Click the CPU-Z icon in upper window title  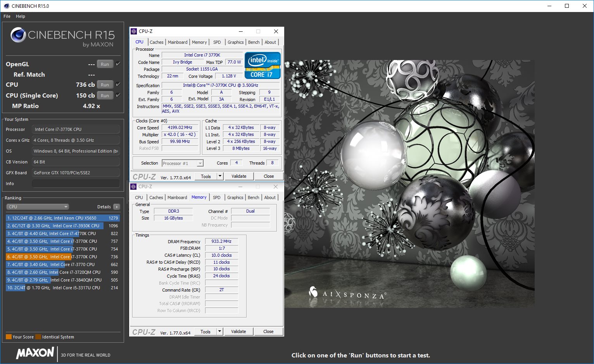[134, 31]
